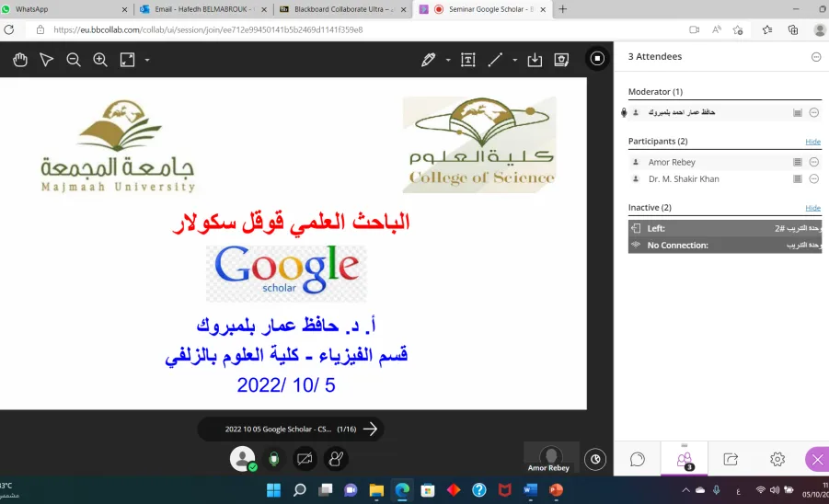Expand the pencil tool options arrow
This screenshot has width=829, height=504.
pos(448,60)
